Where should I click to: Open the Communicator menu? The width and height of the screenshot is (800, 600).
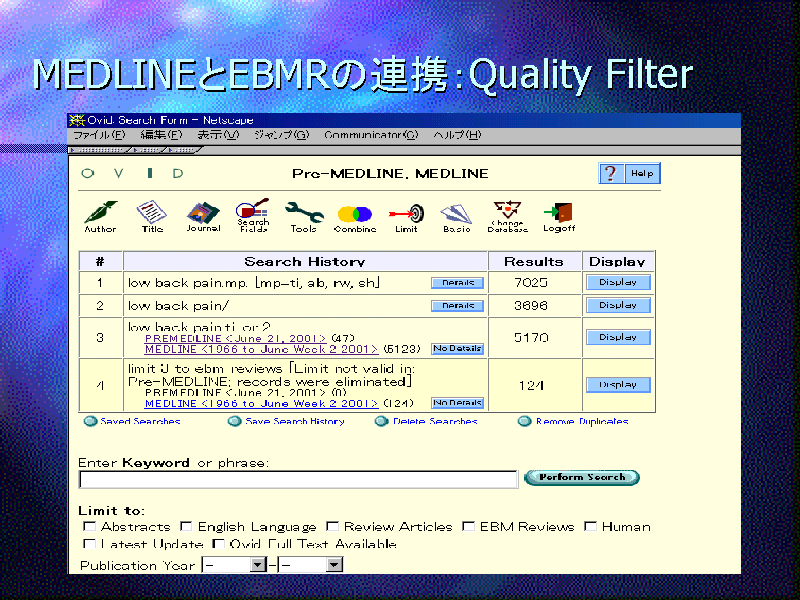tap(371, 135)
